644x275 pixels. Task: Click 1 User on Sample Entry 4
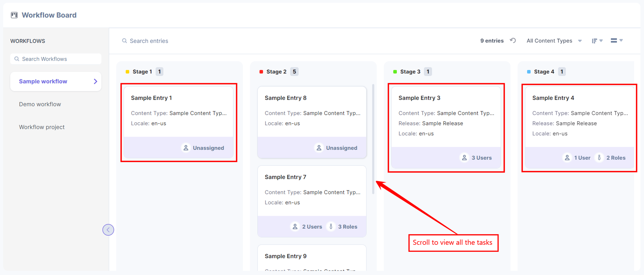[582, 158]
